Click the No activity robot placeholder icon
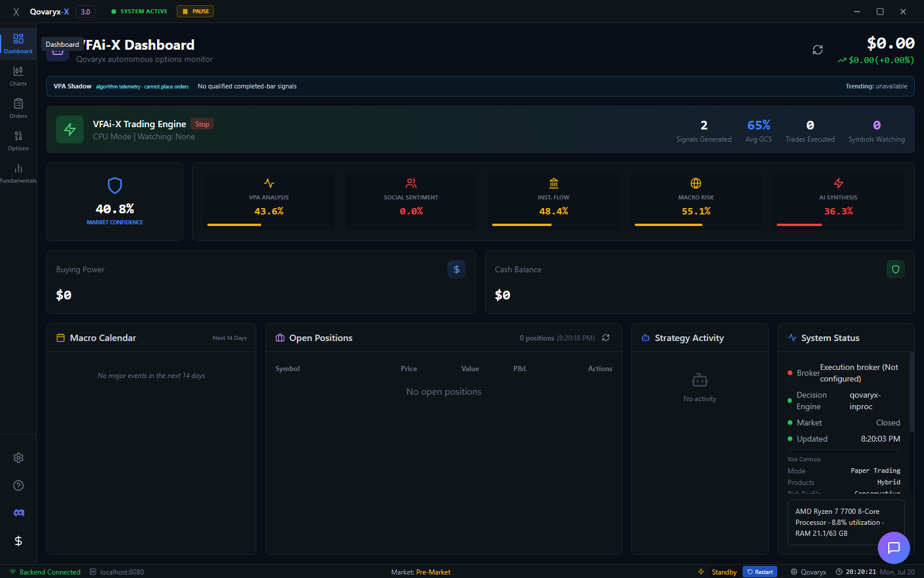 click(x=700, y=380)
